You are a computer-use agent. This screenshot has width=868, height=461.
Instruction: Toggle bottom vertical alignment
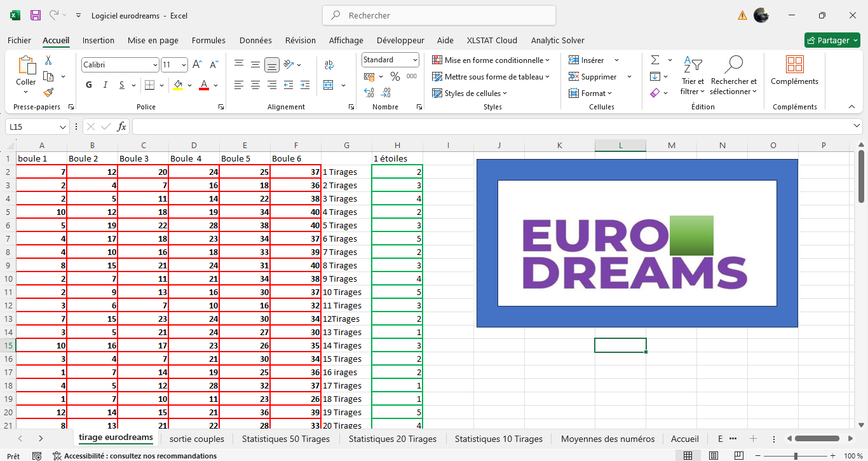pyautogui.click(x=272, y=64)
